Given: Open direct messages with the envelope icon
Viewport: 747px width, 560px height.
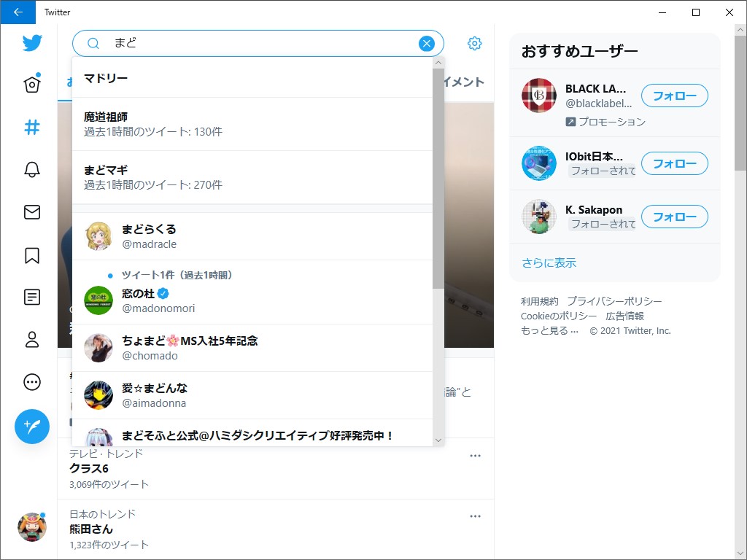Looking at the screenshot, I should pyautogui.click(x=31, y=212).
